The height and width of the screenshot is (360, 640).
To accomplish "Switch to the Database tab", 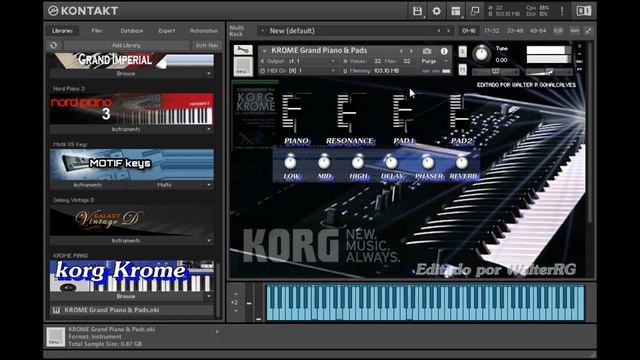I will coord(131,31).
